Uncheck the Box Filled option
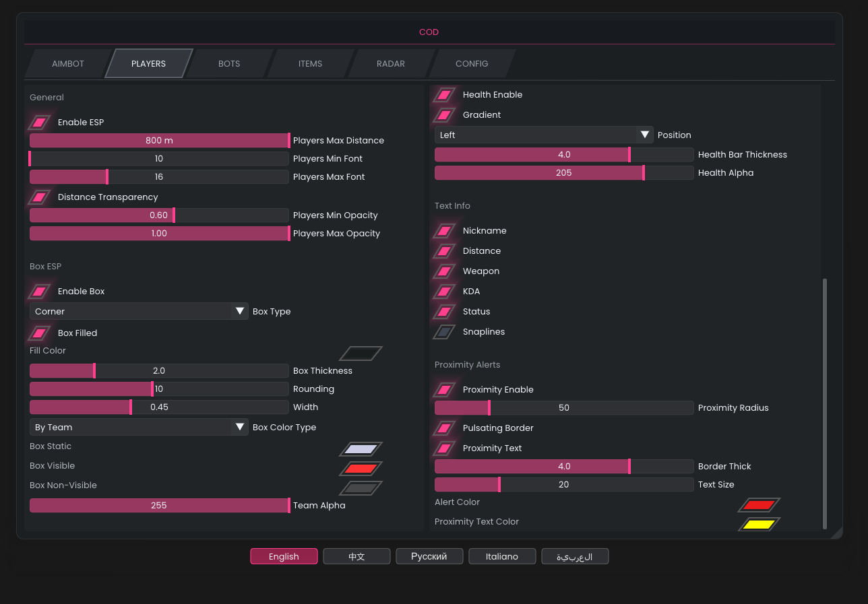This screenshot has width=868, height=604. (x=40, y=333)
